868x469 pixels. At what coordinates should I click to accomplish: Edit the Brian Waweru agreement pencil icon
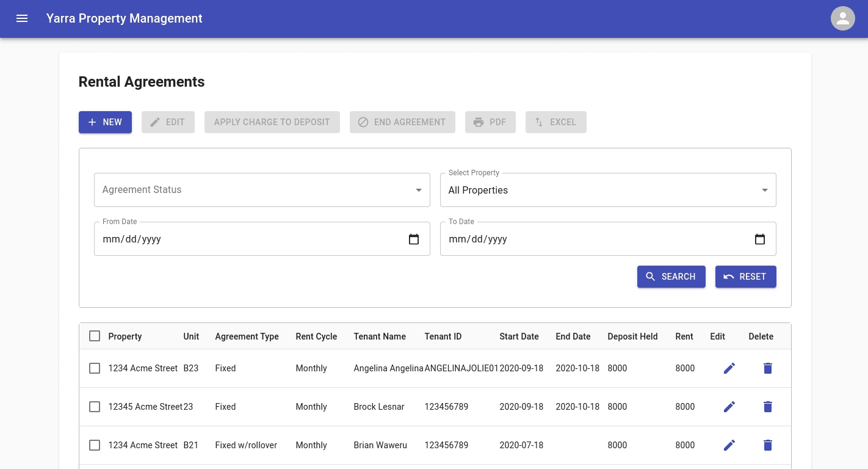tap(729, 445)
